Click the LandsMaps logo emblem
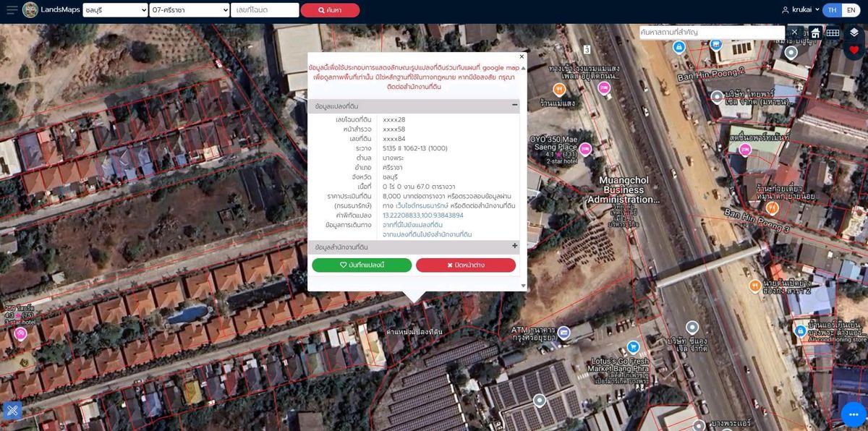 click(x=30, y=10)
